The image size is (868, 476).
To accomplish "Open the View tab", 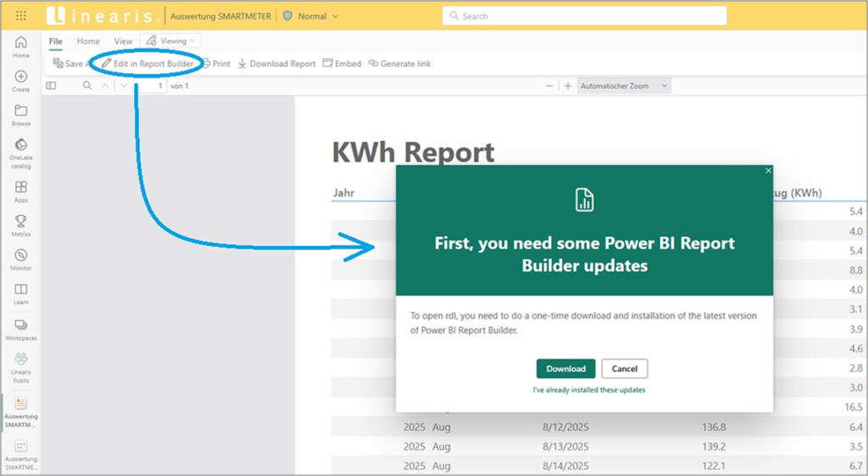I will (x=124, y=42).
